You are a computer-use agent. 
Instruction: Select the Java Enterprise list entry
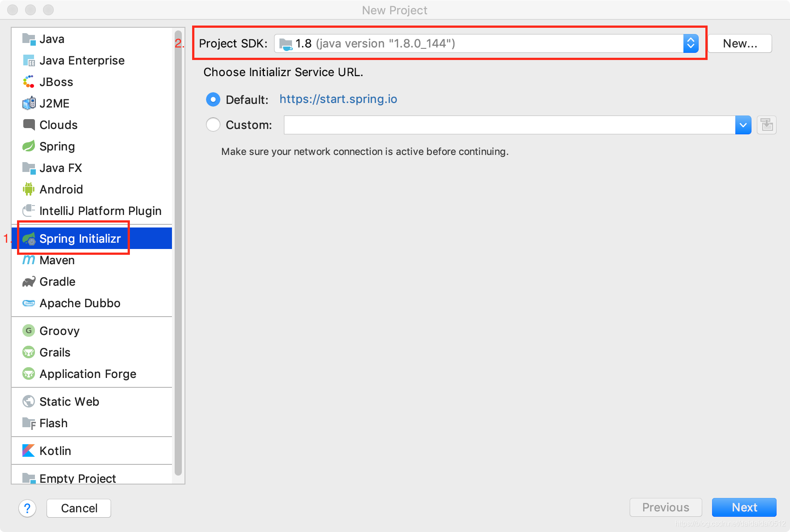92,60
